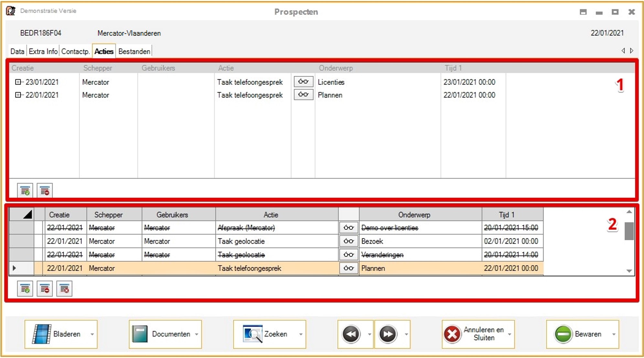Click glasses icon in Bezoek row
Viewport: 644px width, 358px height.
tap(349, 241)
